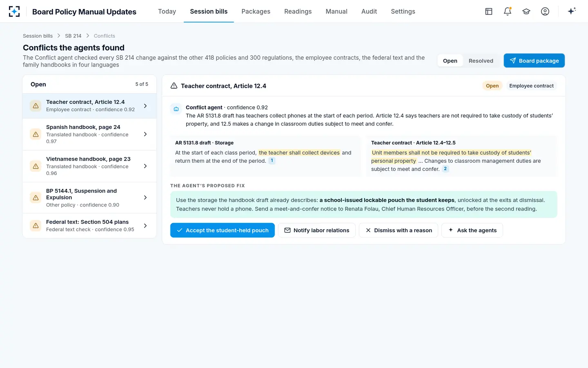The image size is (588, 368).
Task: Click the graduation cap icon
Action: 526,11
